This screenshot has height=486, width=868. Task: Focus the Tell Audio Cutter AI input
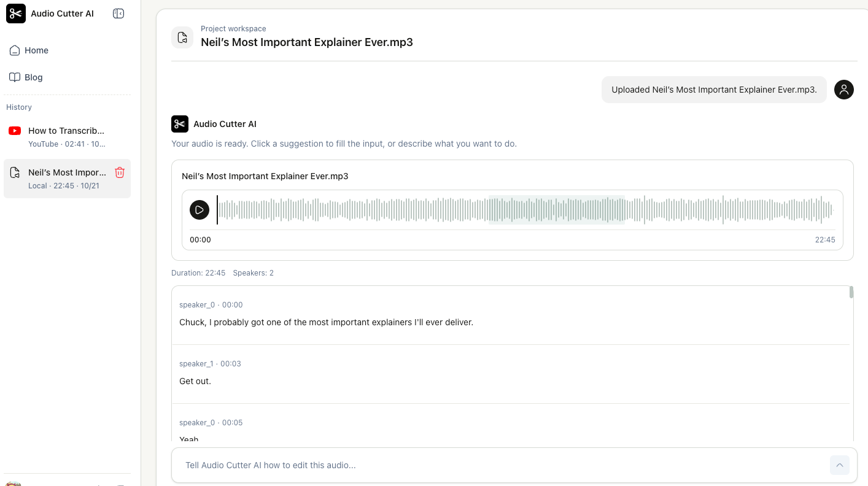[x=503, y=465]
